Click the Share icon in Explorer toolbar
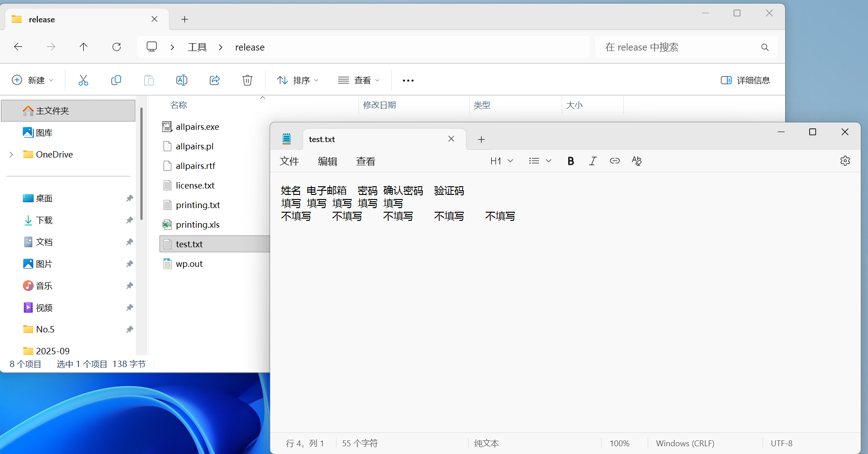Viewport: 868px width, 454px height. pos(215,80)
